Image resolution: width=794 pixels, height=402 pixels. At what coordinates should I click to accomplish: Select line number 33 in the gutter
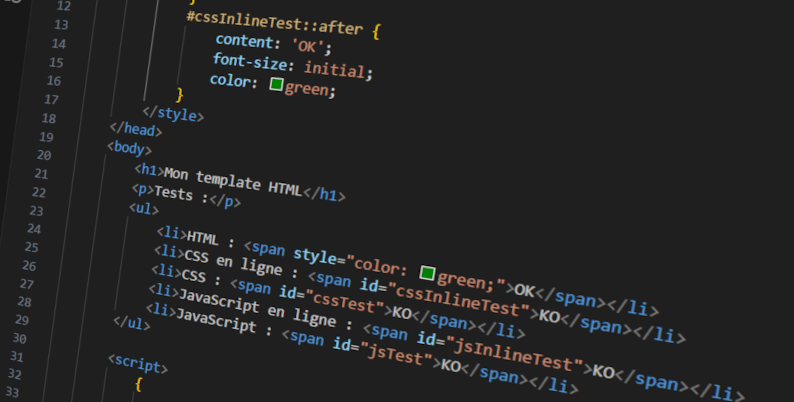(x=12, y=392)
